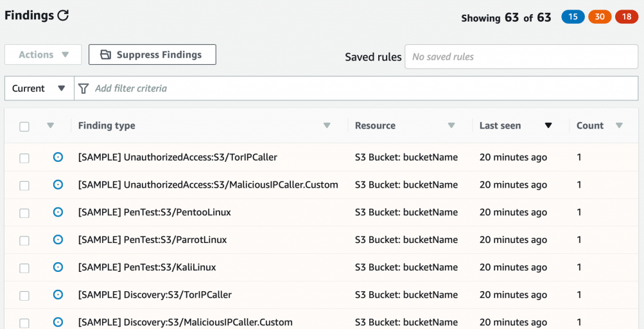This screenshot has height=329, width=644.
Task: Open the PenTest:S3/KaliLinux finding
Action: pyautogui.click(x=147, y=267)
